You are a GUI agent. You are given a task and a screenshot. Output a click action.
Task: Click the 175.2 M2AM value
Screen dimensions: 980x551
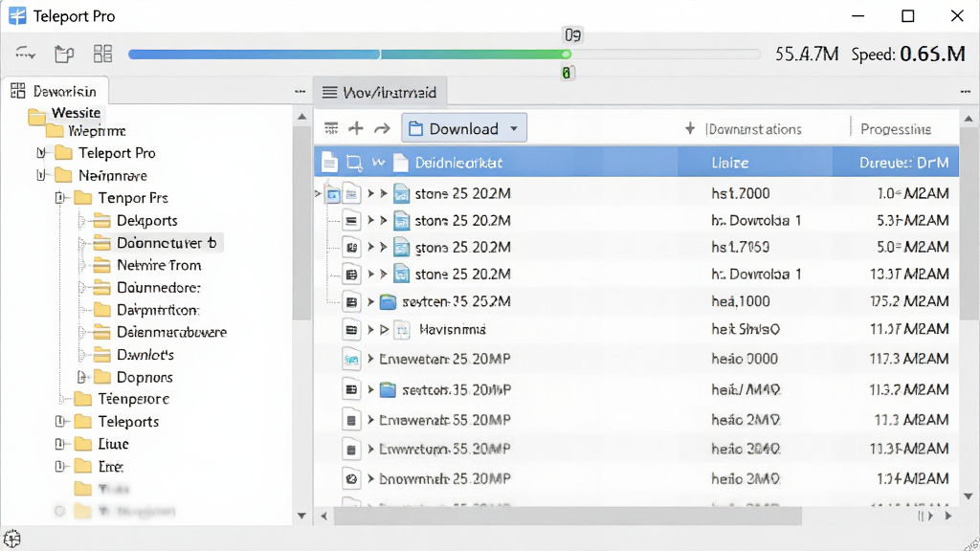(x=909, y=301)
